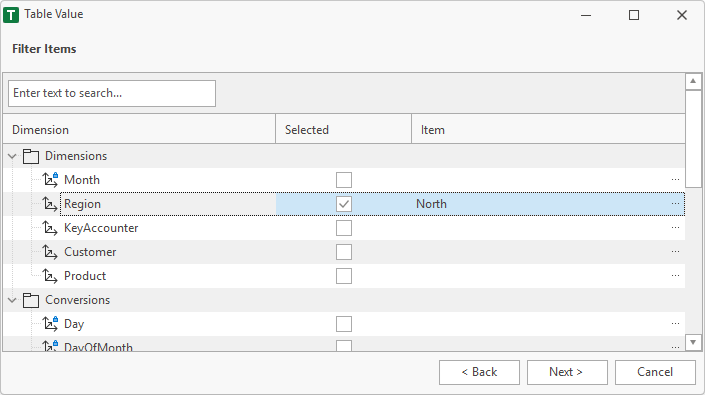705x395 pixels.
Task: Click the Dimension column header
Action: 139,130
